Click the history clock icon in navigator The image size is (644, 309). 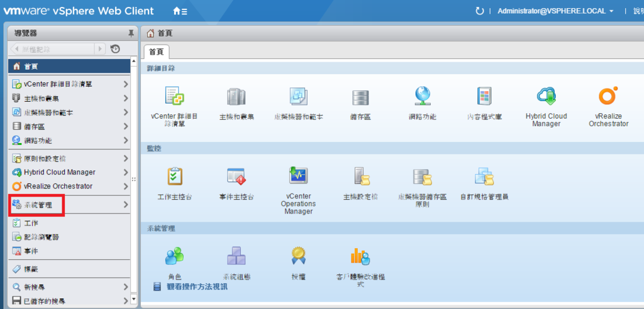coord(116,49)
